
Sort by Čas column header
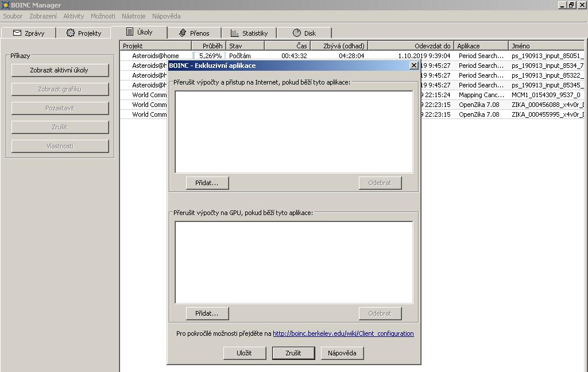pyautogui.click(x=287, y=46)
